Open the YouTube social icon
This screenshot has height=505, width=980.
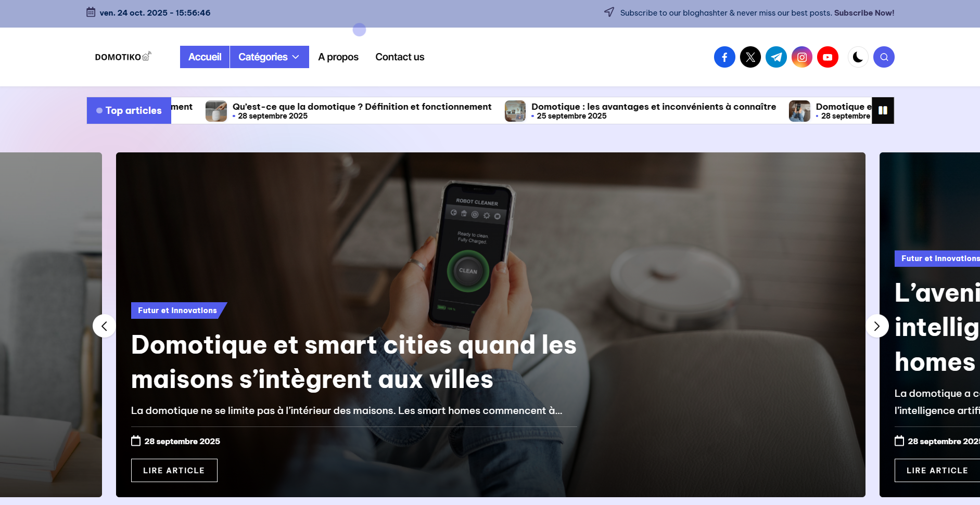click(x=828, y=57)
